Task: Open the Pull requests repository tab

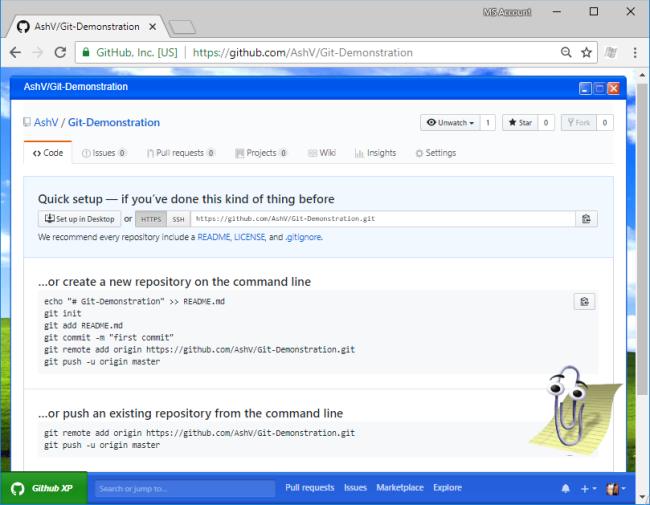Action: tap(181, 153)
